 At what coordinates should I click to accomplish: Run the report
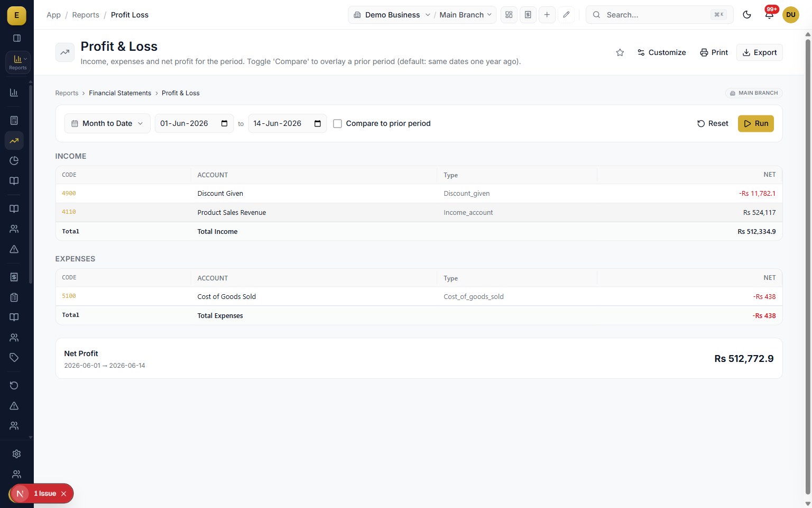tap(756, 123)
